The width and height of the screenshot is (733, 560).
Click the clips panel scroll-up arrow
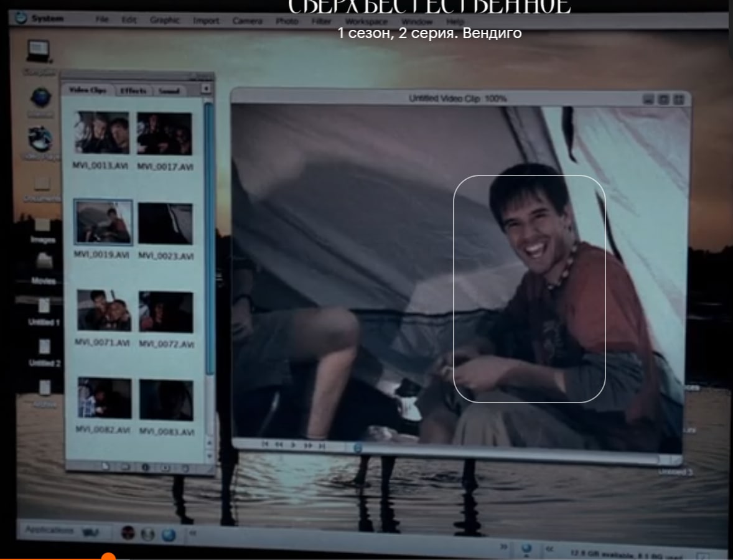pos(209,442)
